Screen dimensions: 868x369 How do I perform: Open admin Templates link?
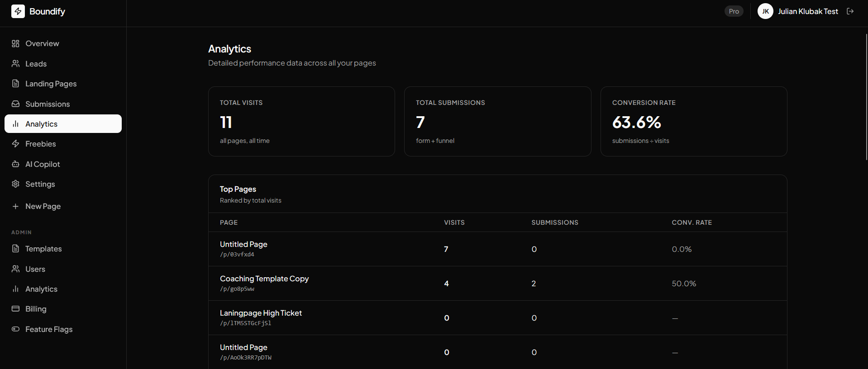coord(63,249)
